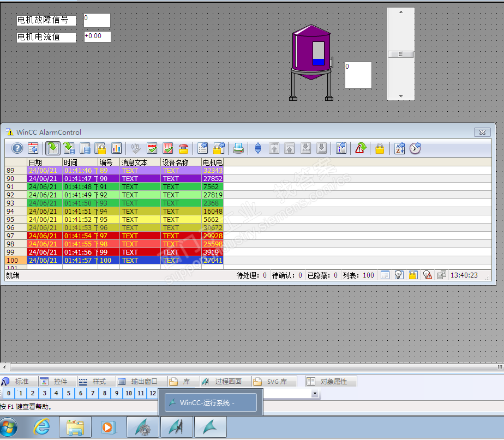Click the lock message padlock icon

click(x=380, y=148)
